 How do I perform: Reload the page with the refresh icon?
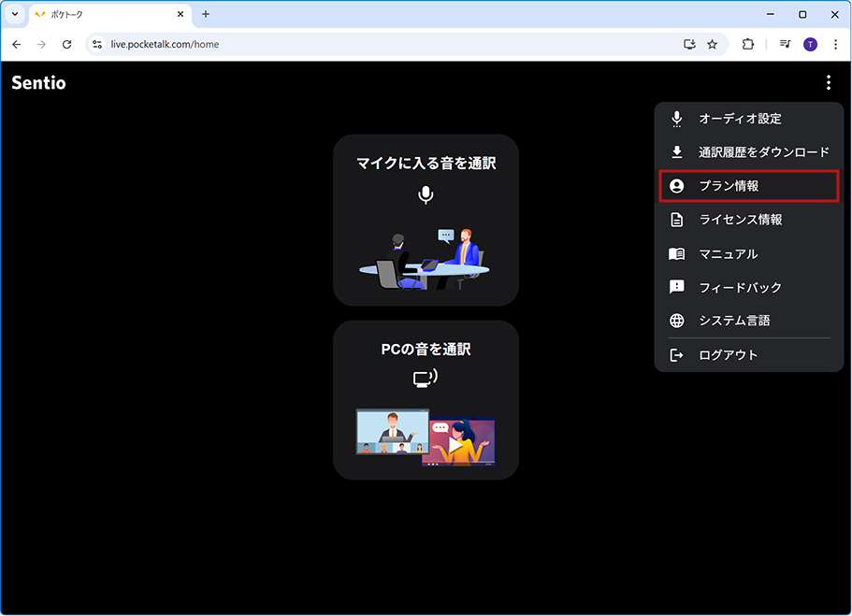tap(66, 45)
